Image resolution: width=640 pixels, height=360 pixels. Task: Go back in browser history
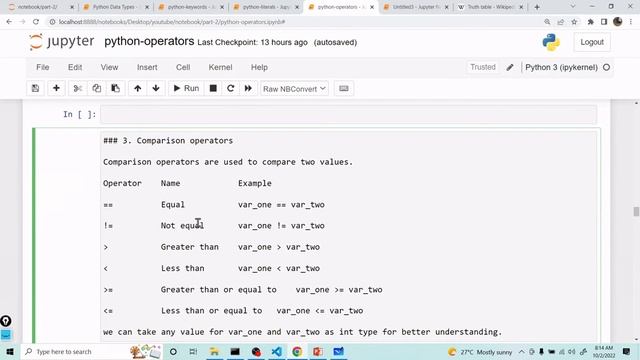[x=9, y=22]
